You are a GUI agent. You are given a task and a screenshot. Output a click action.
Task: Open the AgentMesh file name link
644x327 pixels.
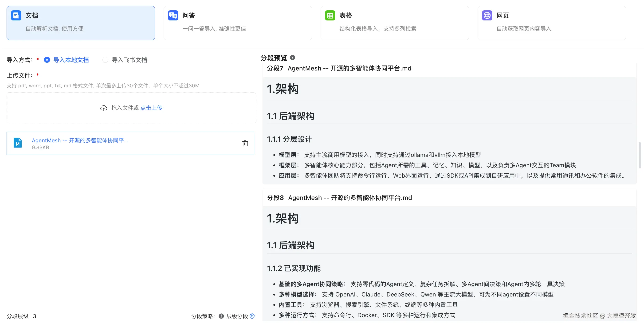pos(80,140)
